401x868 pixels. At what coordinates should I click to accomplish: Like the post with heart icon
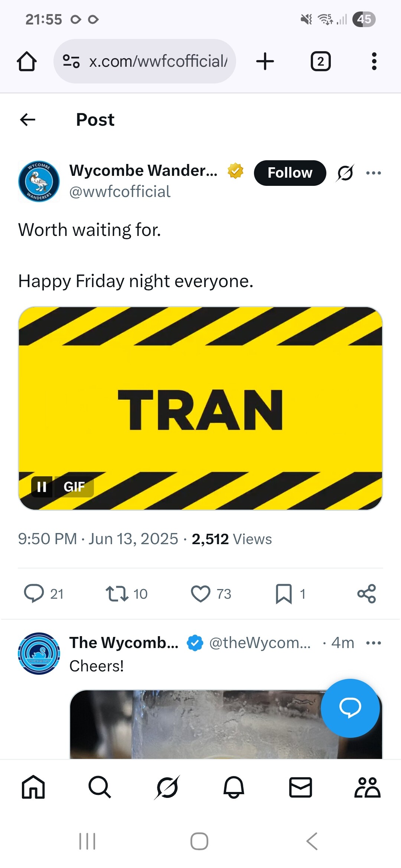click(200, 594)
